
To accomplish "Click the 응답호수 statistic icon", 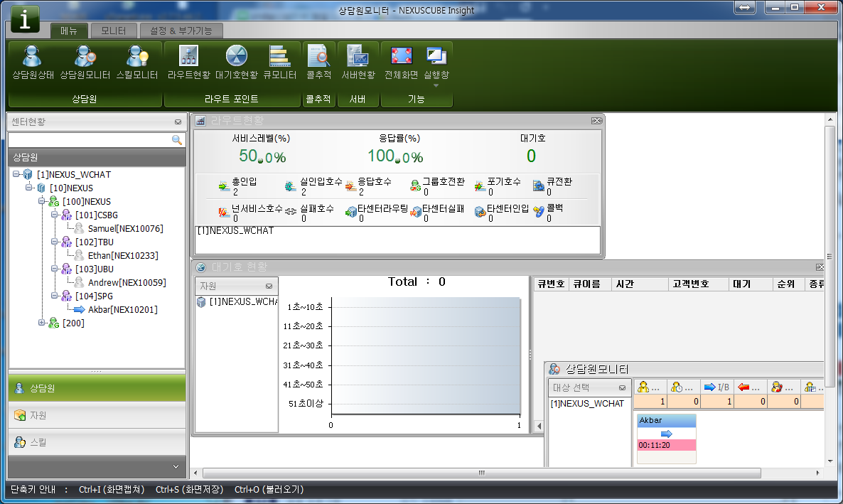I will pos(350,186).
